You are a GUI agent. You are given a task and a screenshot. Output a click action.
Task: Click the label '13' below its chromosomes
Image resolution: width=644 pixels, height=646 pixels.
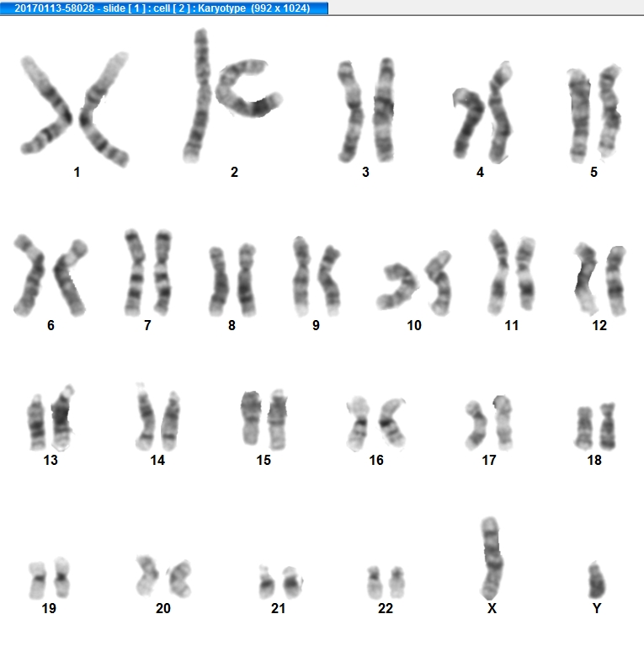tap(51, 460)
